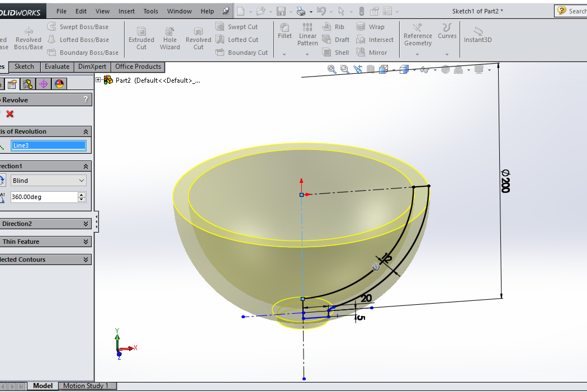This screenshot has height=392, width=587.
Task: Click the Revolved Boss/Base tool
Action: [29, 39]
